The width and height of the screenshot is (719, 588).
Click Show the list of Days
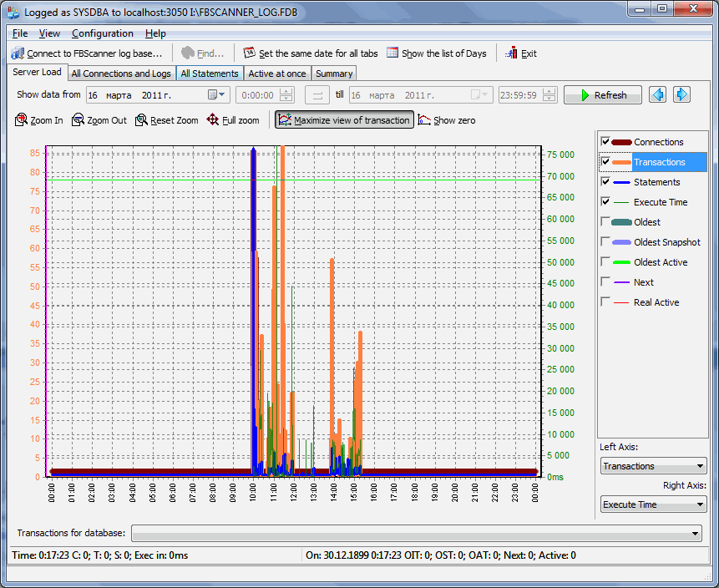(436, 53)
